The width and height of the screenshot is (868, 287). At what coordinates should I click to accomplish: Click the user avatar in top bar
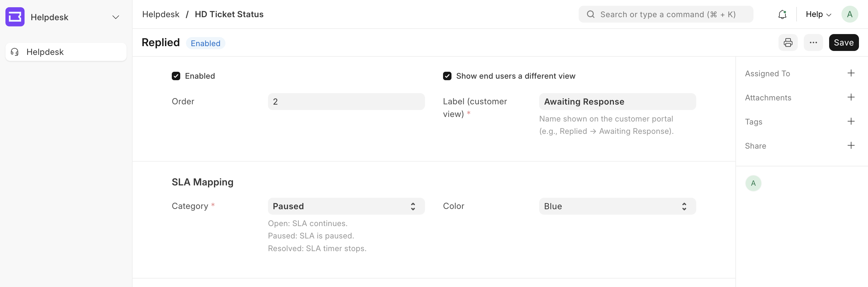850,14
